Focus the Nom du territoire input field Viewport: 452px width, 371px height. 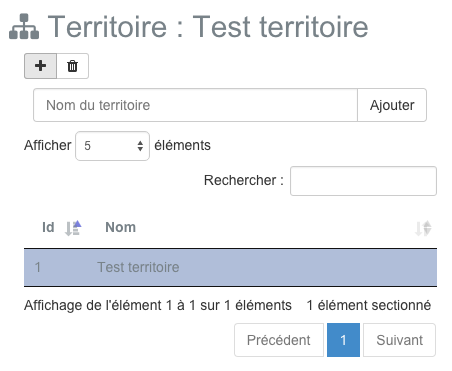coord(195,105)
